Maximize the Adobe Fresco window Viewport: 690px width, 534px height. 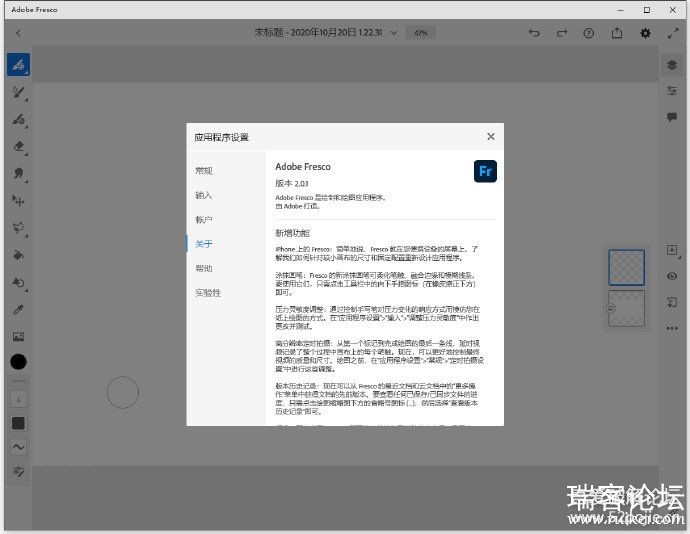pos(646,10)
